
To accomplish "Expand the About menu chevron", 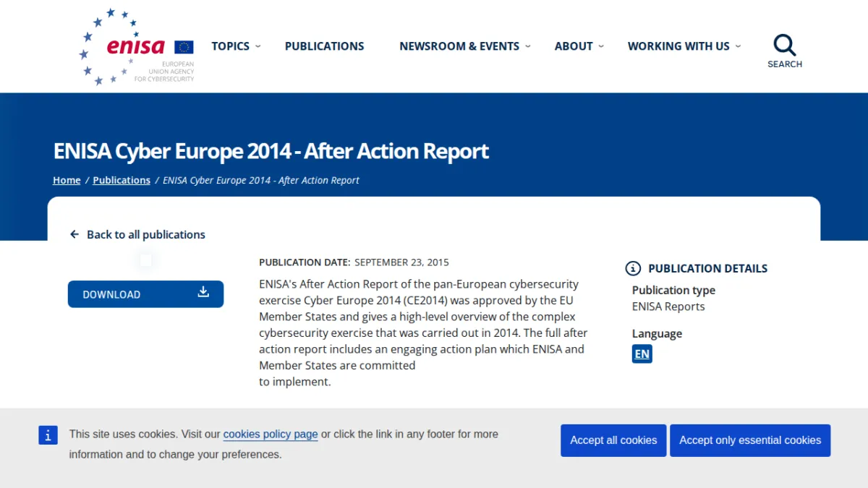I will tap(601, 46).
